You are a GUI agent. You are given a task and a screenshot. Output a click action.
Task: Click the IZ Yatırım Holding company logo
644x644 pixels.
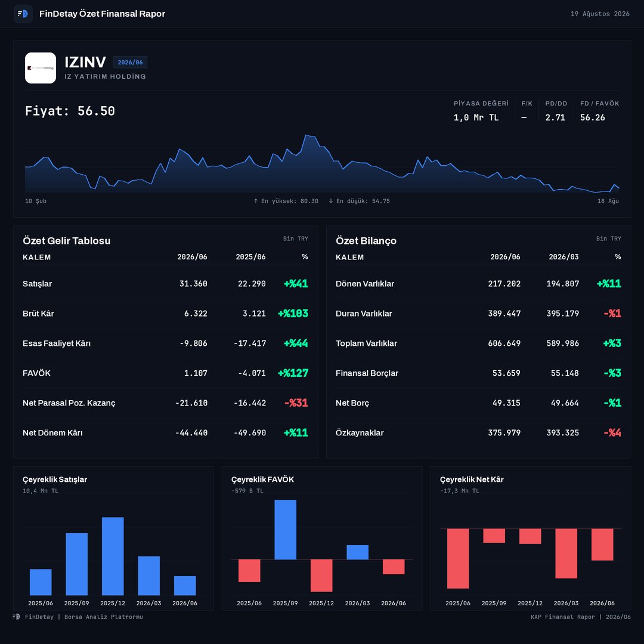(41, 68)
